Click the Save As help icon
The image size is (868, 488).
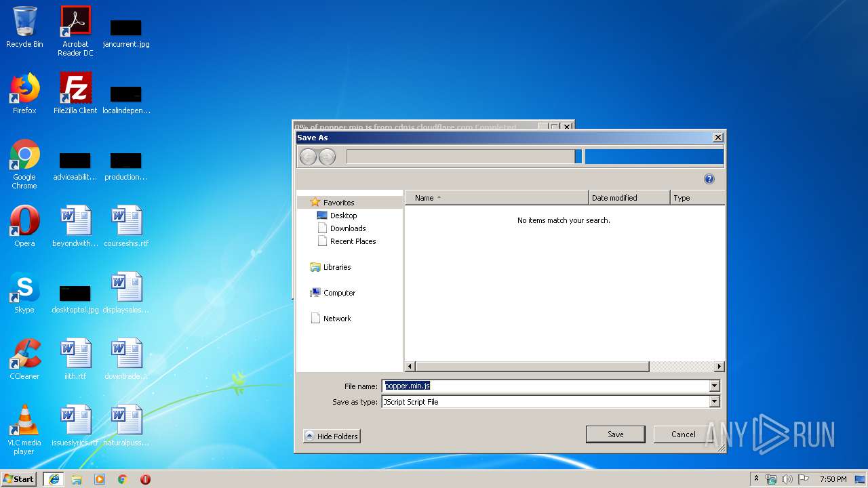pyautogui.click(x=709, y=179)
